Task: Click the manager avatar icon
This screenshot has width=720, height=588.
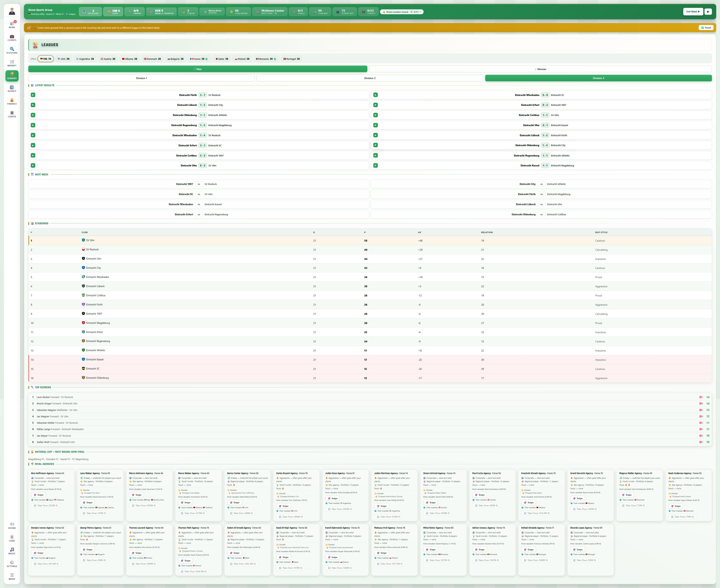Action: [12, 11]
